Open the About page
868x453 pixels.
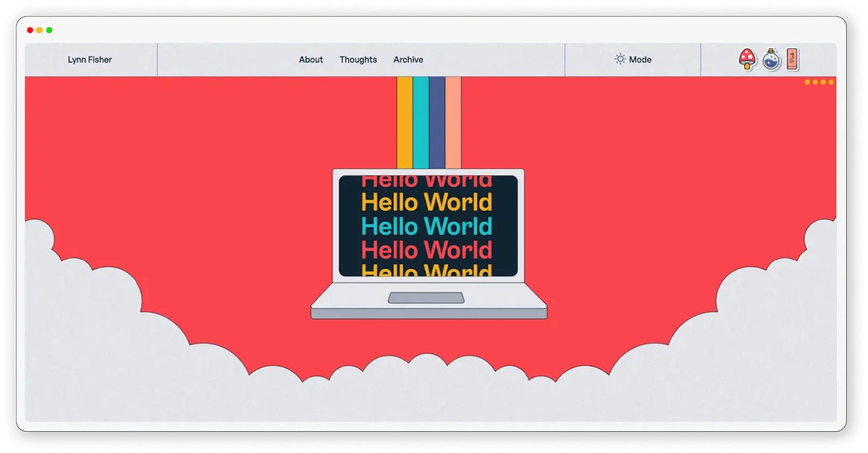(311, 60)
